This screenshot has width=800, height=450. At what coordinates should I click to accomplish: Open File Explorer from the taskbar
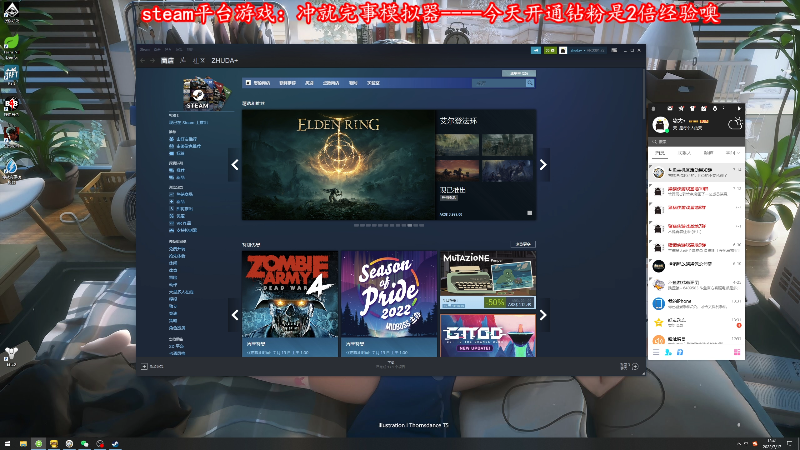coord(23,444)
